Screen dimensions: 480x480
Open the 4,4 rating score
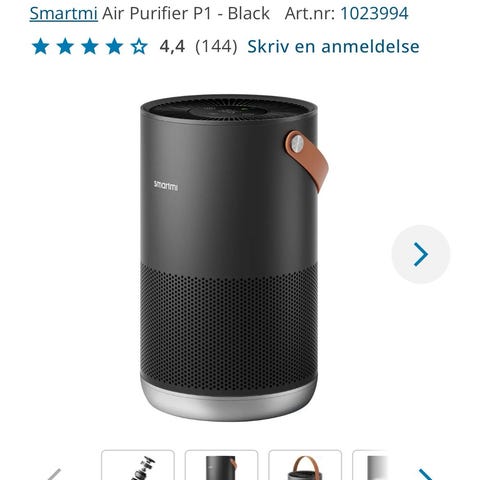tap(172, 46)
